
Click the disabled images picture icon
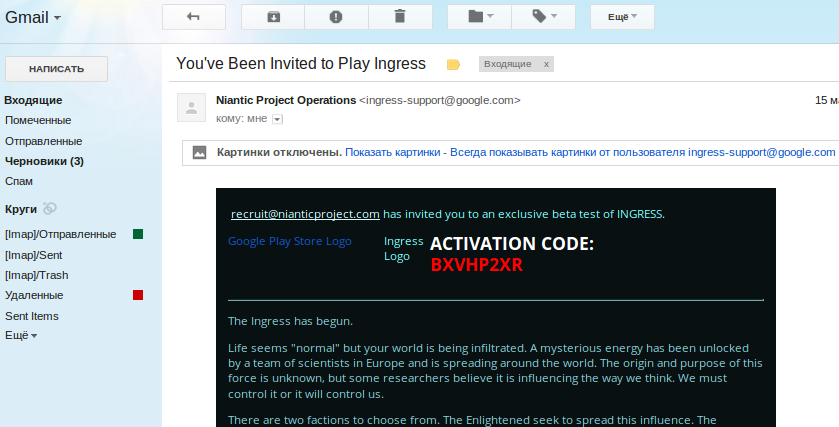pyautogui.click(x=199, y=152)
